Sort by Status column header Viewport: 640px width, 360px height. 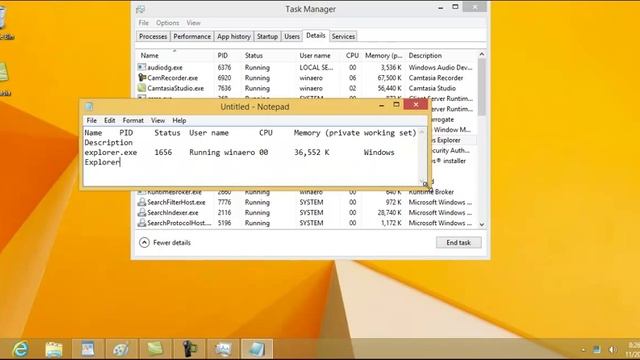tap(269, 55)
